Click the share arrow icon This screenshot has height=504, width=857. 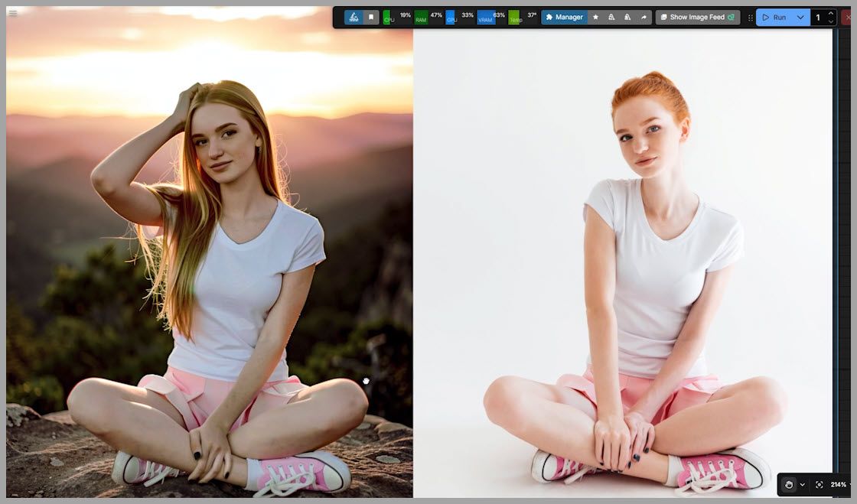pos(644,17)
